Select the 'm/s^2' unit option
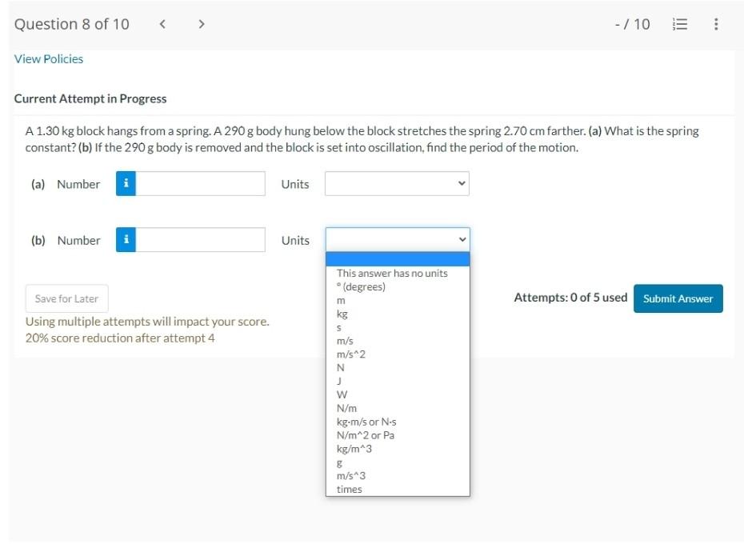 [398, 354]
